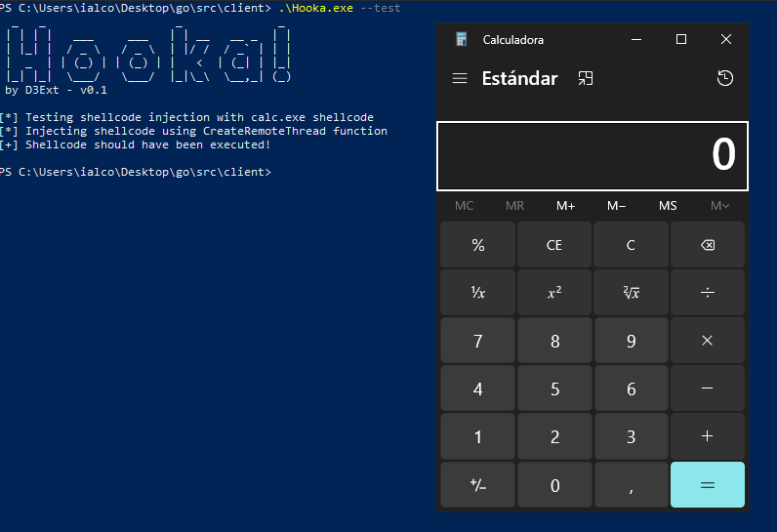Screen dimensions: 777x532
Task: Click the calculator result display showing 0
Action: [x=593, y=155]
